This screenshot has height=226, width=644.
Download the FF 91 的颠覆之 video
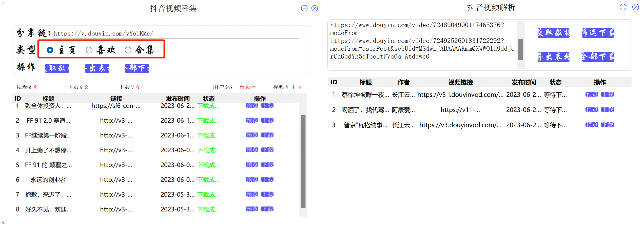(x=267, y=165)
